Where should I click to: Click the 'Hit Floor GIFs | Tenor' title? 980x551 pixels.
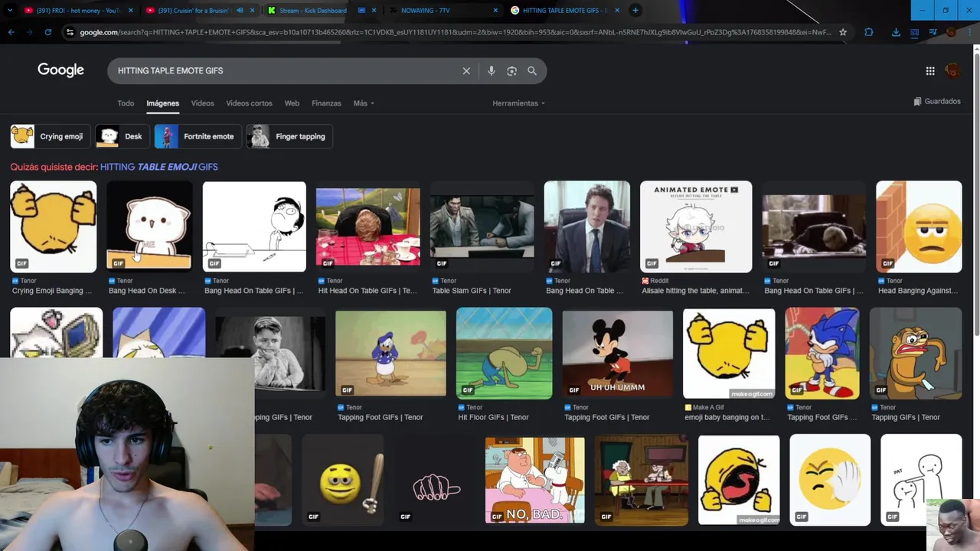pyautogui.click(x=494, y=417)
